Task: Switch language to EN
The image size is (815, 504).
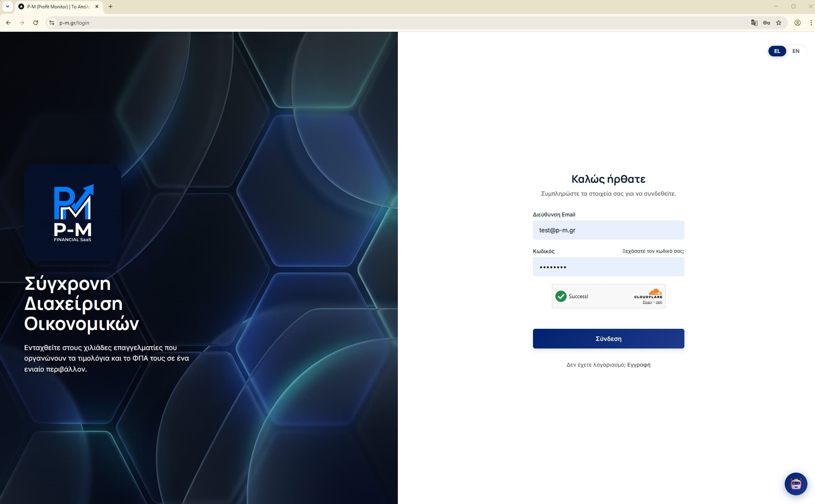Action: click(x=796, y=51)
